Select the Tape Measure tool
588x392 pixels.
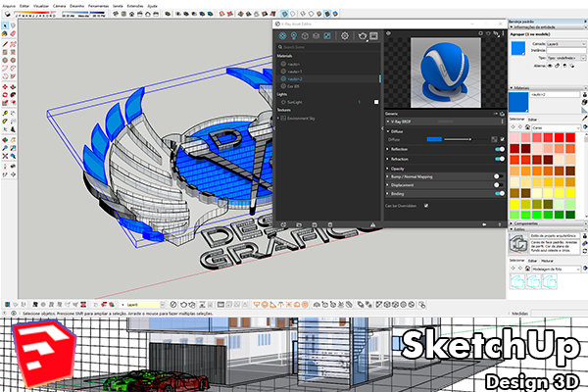pos(5,114)
